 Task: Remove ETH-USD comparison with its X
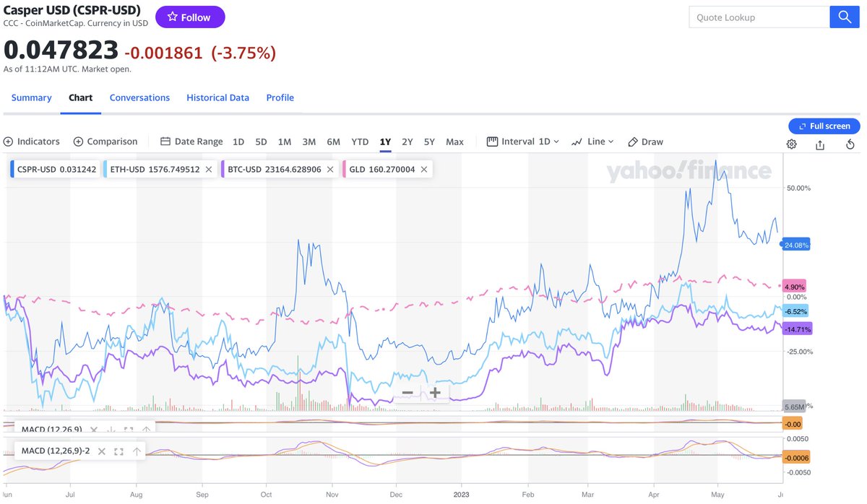(x=208, y=170)
